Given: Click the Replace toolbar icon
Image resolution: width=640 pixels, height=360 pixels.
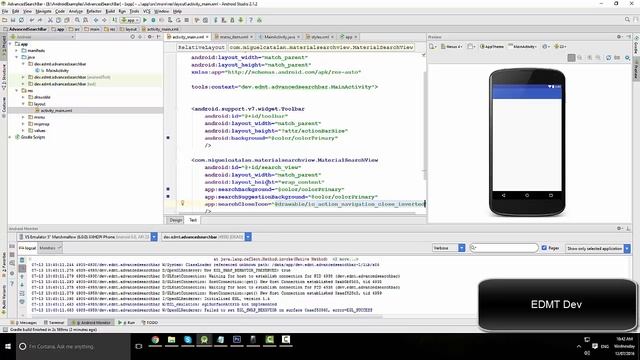Looking at the screenshot, I should pyautogui.click(x=85, y=20).
